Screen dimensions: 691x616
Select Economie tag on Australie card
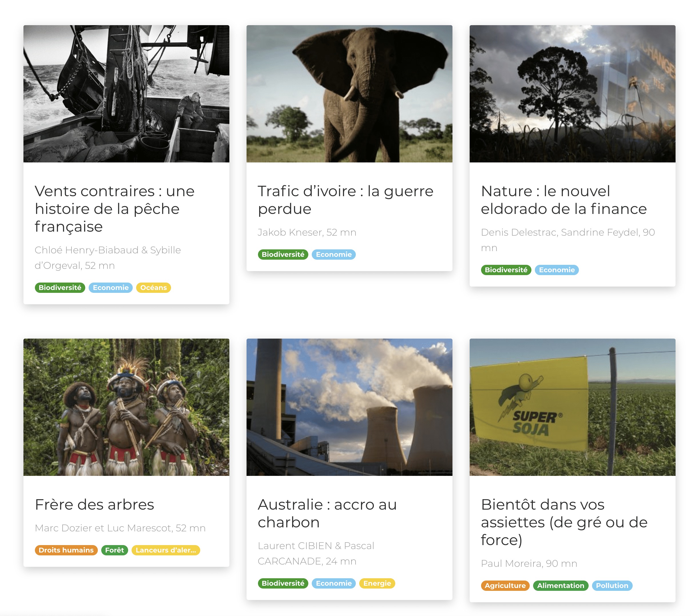point(334,583)
